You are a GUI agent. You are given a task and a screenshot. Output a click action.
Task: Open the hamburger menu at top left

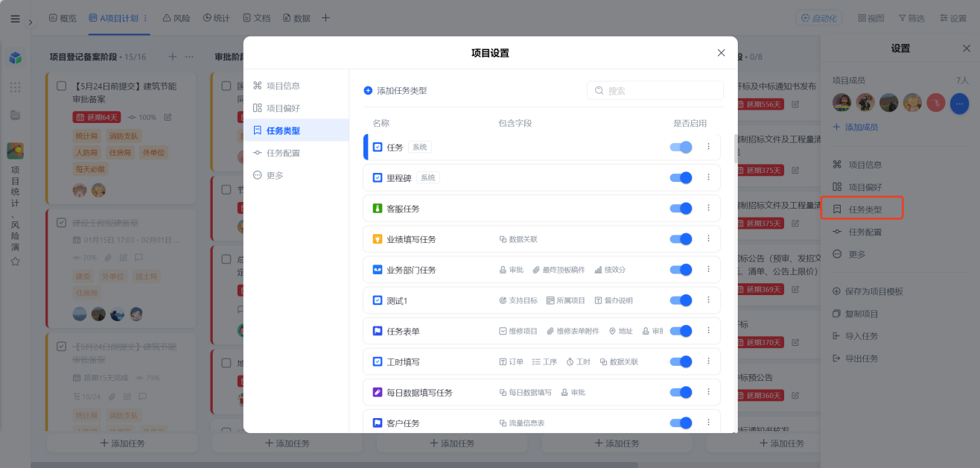click(x=15, y=19)
